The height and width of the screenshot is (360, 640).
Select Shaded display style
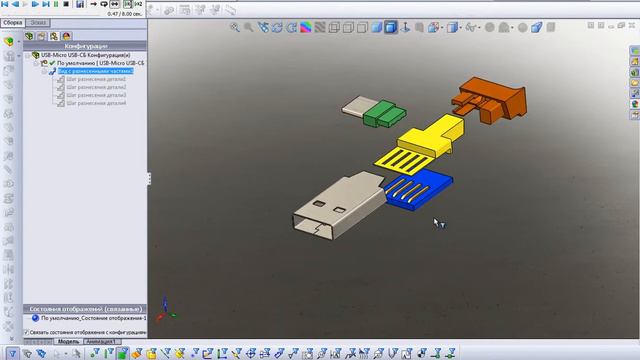pyautogui.click(x=376, y=27)
